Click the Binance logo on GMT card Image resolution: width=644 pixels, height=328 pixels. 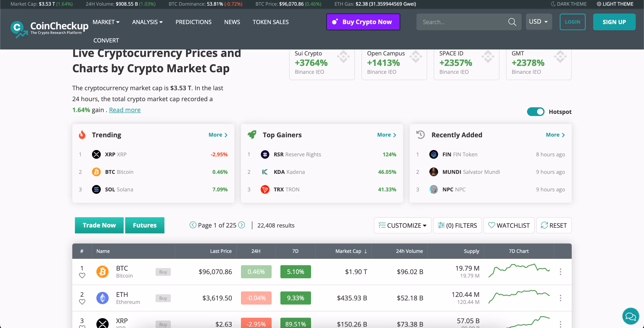[x=560, y=57]
